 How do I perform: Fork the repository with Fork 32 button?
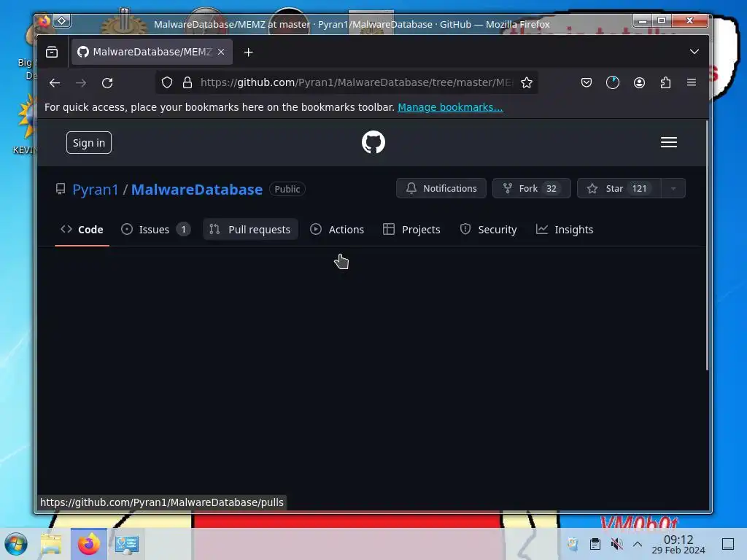(531, 189)
